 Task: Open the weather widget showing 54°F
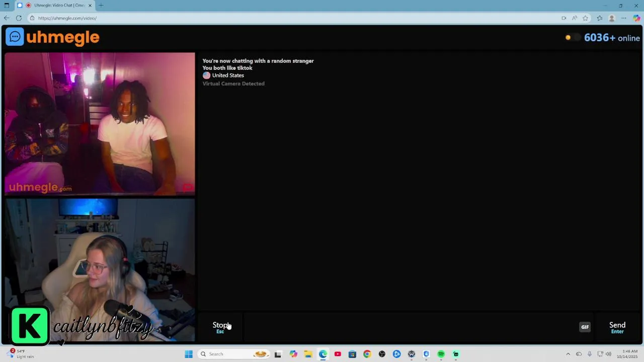click(x=20, y=354)
